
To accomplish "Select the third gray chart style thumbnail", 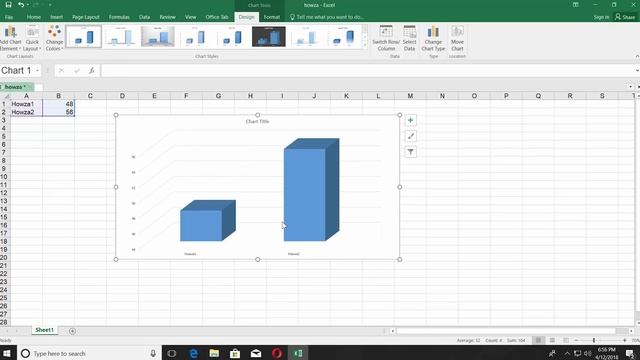I will [158, 36].
